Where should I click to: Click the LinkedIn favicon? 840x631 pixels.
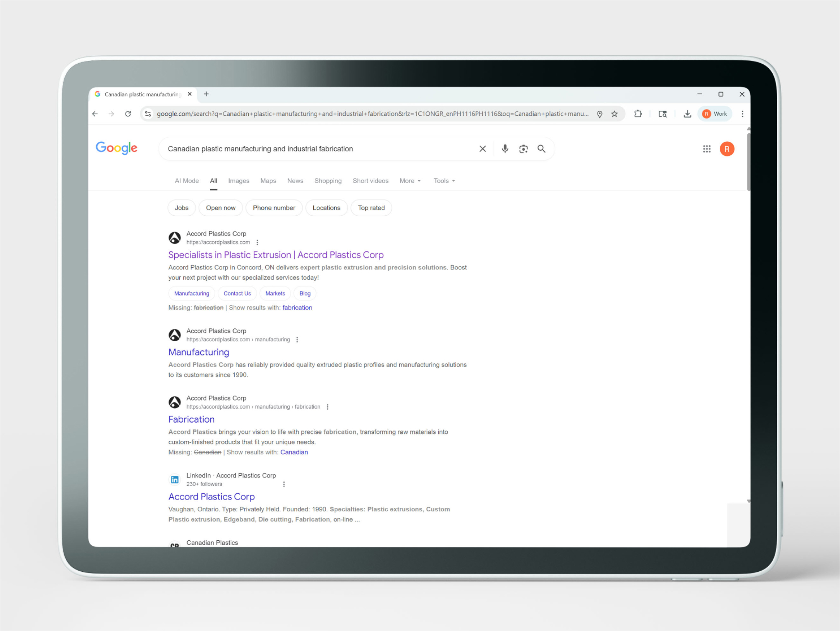pos(175,480)
